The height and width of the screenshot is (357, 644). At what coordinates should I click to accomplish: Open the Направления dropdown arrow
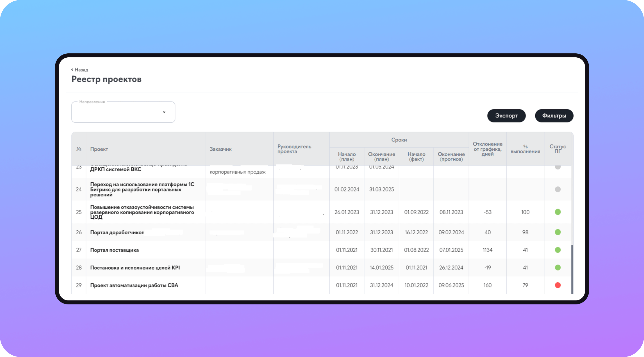coord(164,112)
